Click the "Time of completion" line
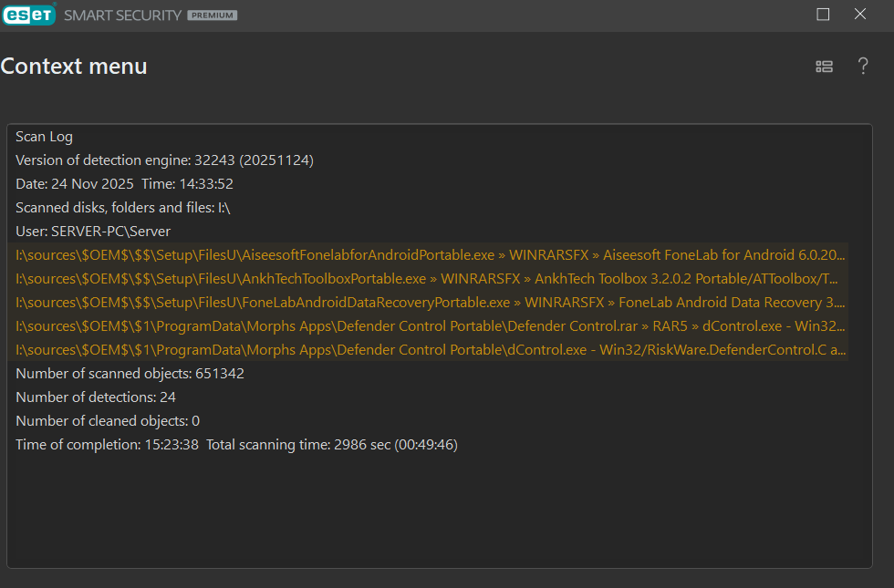894x588 pixels. [x=236, y=445]
